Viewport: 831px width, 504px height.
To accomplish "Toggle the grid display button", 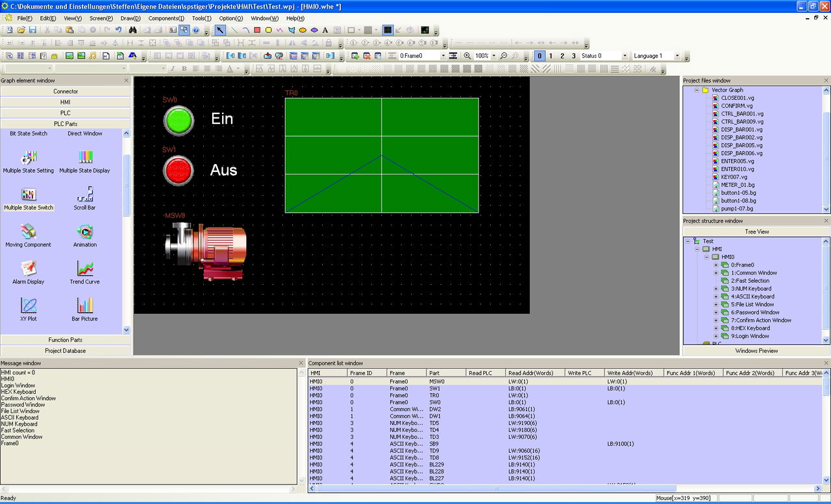I will (x=388, y=30).
